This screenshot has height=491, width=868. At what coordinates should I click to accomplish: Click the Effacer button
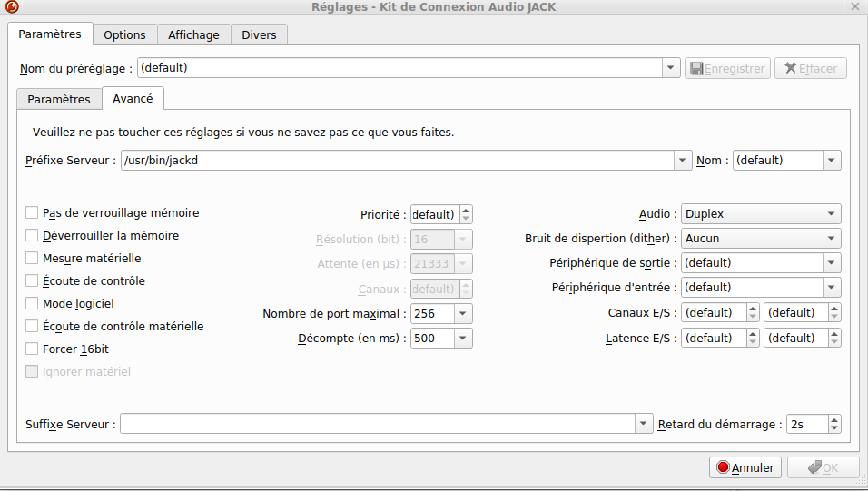coord(811,69)
